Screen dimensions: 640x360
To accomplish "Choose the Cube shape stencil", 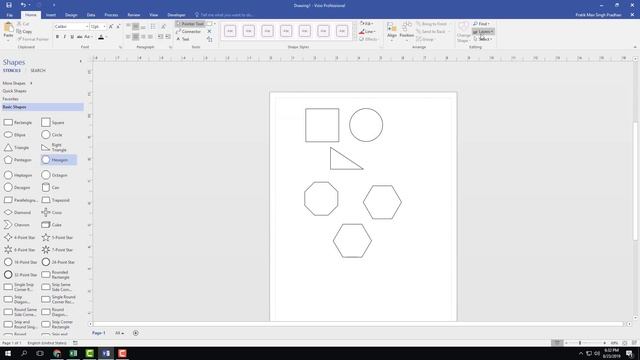I will point(52,225).
